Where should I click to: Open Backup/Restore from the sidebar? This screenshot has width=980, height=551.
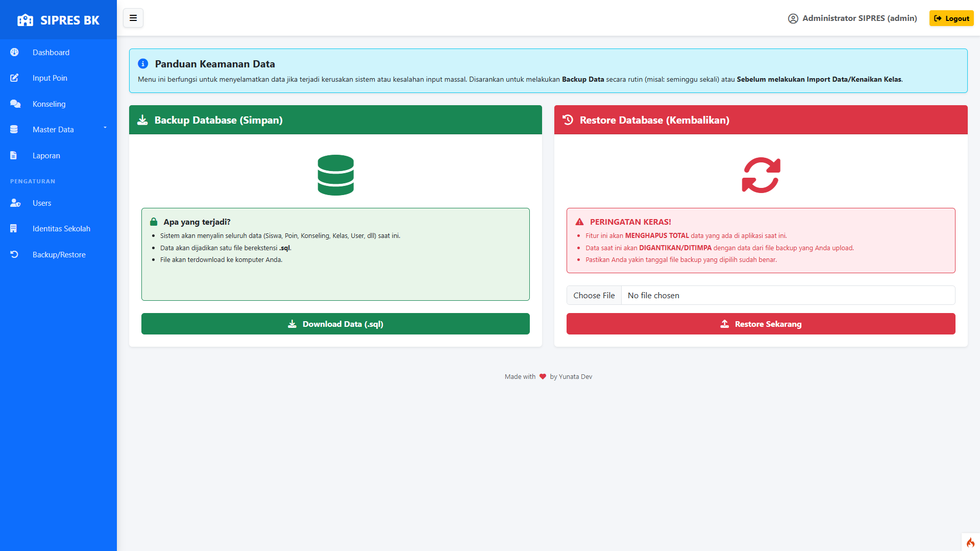59,255
